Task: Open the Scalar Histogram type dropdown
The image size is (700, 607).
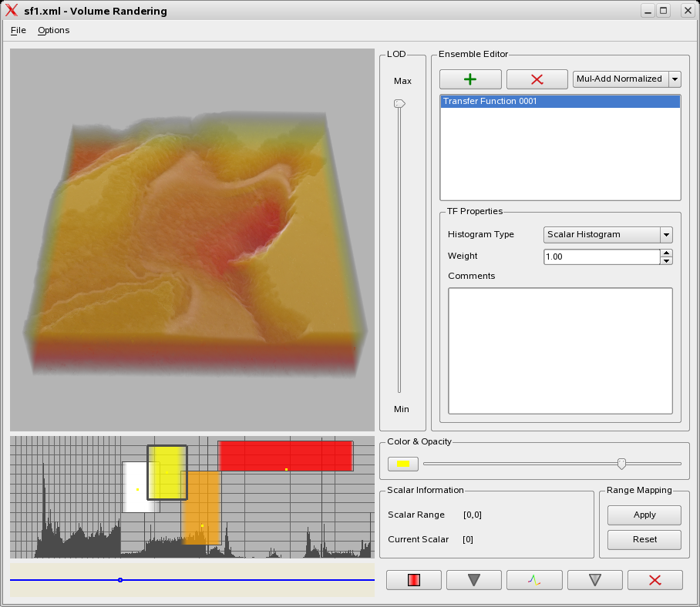Action: [x=607, y=235]
